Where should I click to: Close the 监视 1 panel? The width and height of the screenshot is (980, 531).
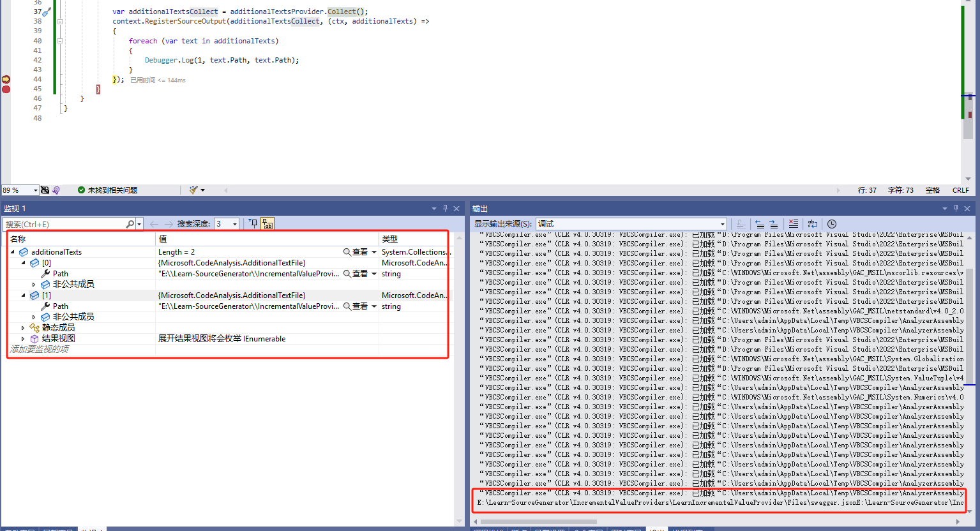coord(456,209)
